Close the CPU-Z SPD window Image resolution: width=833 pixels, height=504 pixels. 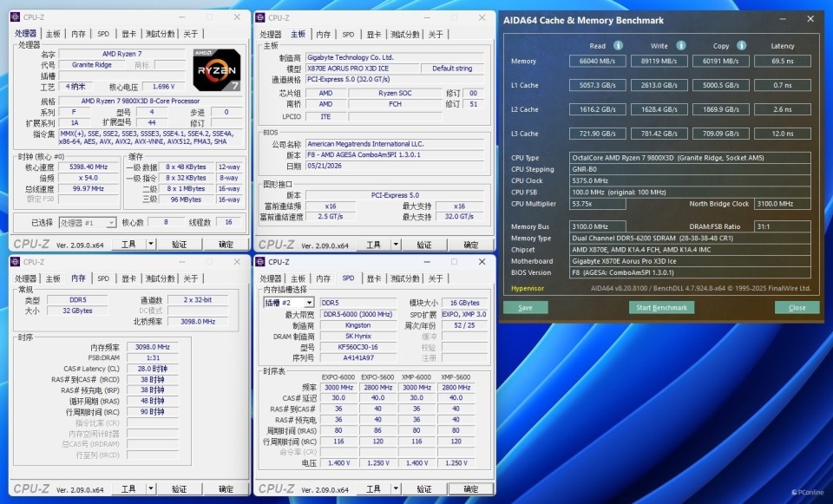(x=482, y=262)
